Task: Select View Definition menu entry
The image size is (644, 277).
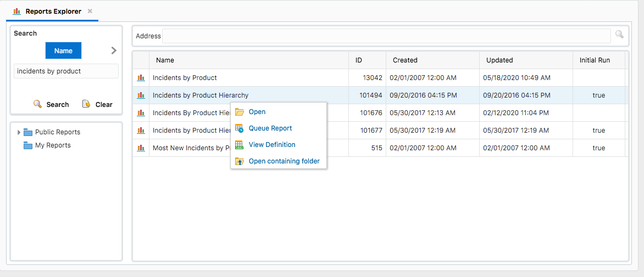Action: [271, 145]
